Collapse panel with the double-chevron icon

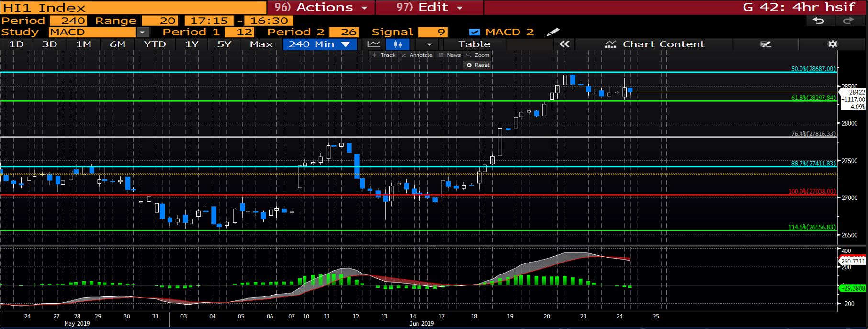[564, 44]
